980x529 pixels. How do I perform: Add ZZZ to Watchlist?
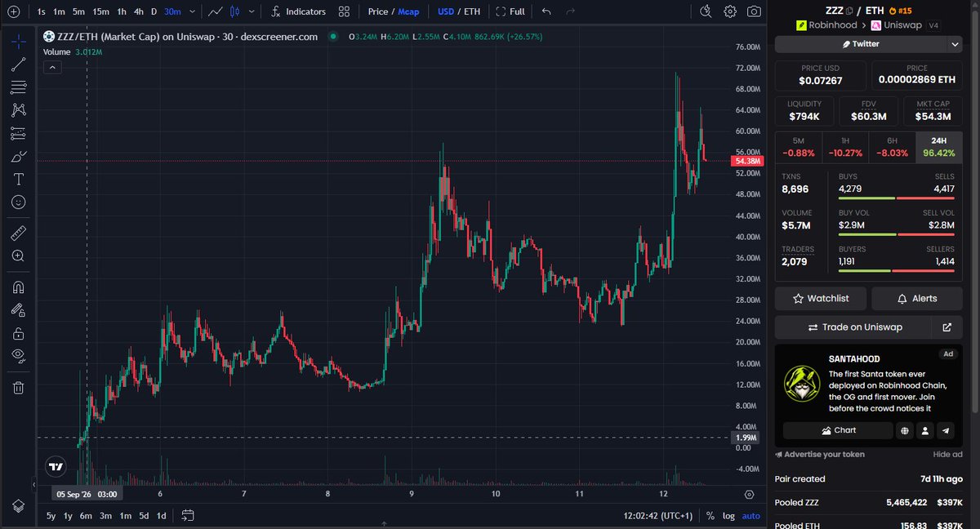pyautogui.click(x=821, y=299)
